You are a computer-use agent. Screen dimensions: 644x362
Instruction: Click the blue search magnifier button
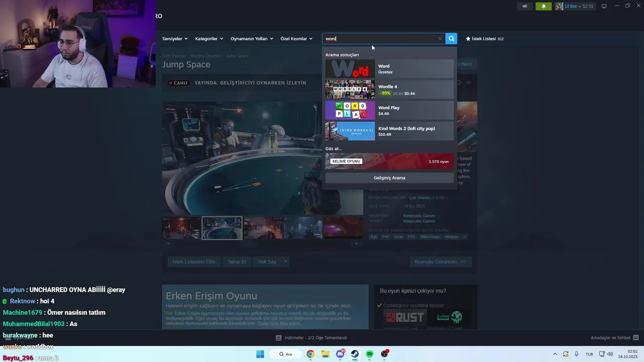click(x=451, y=39)
